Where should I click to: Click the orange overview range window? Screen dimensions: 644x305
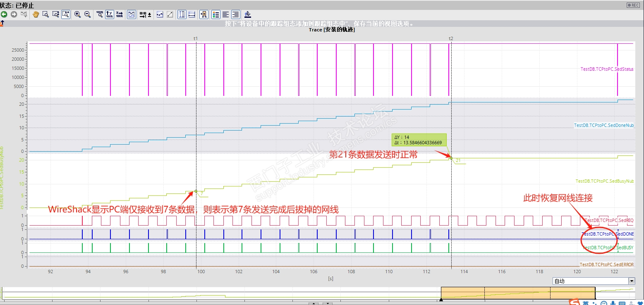pos(518,293)
